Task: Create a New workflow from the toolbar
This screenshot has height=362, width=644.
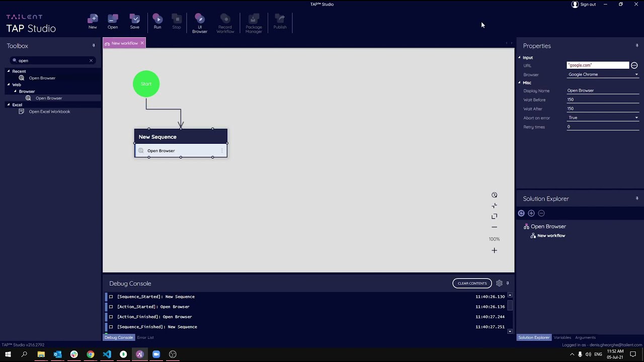Action: 93,22
